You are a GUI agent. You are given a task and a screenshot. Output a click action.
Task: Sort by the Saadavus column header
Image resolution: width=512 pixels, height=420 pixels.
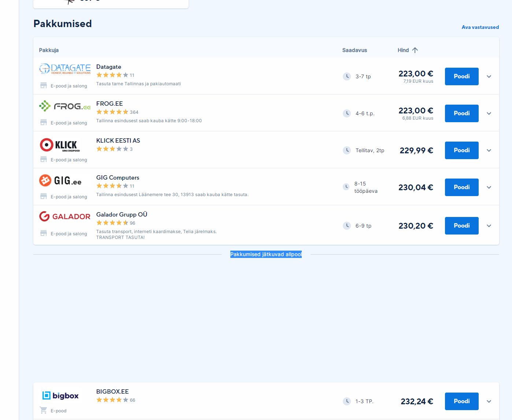(355, 50)
